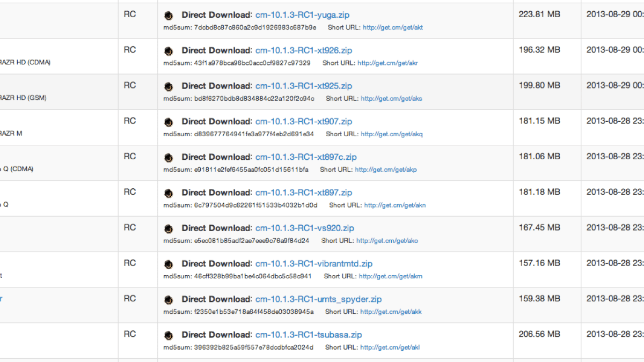Download cm-10.1.3-RC1-yuga.zip
This screenshot has height=362, width=644.
pyautogui.click(x=302, y=15)
